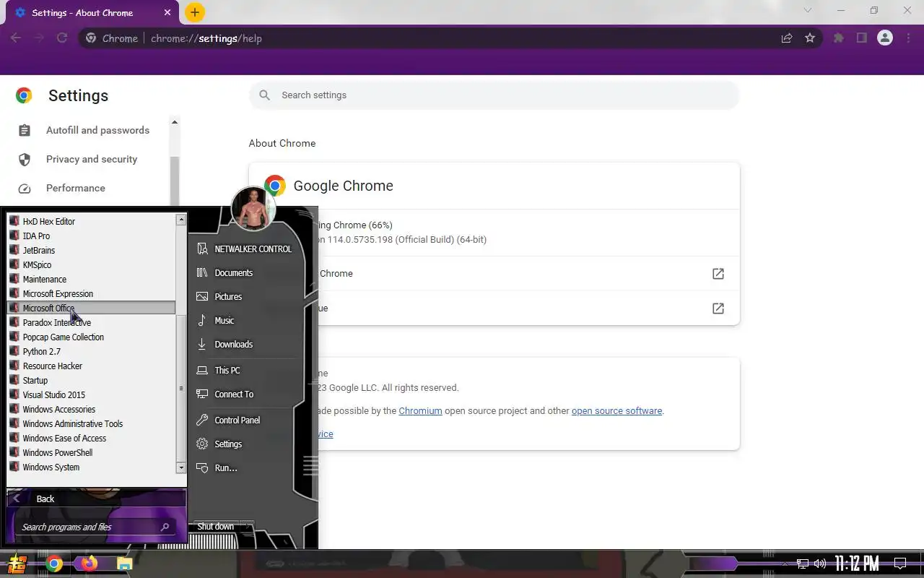Launch Firefox from taskbar

[x=90, y=564]
